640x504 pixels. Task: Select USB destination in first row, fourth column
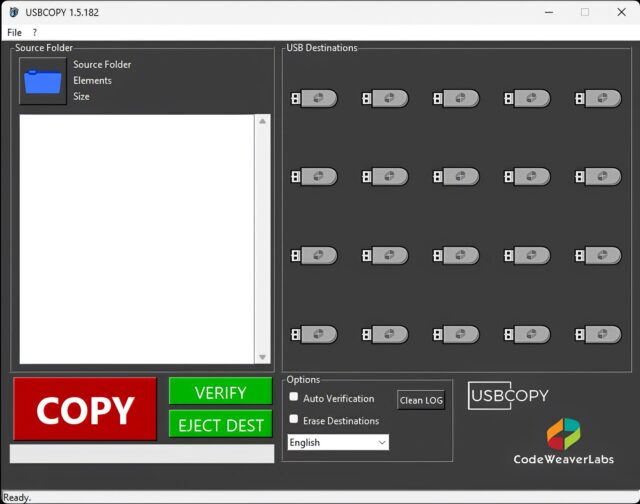[x=527, y=98]
